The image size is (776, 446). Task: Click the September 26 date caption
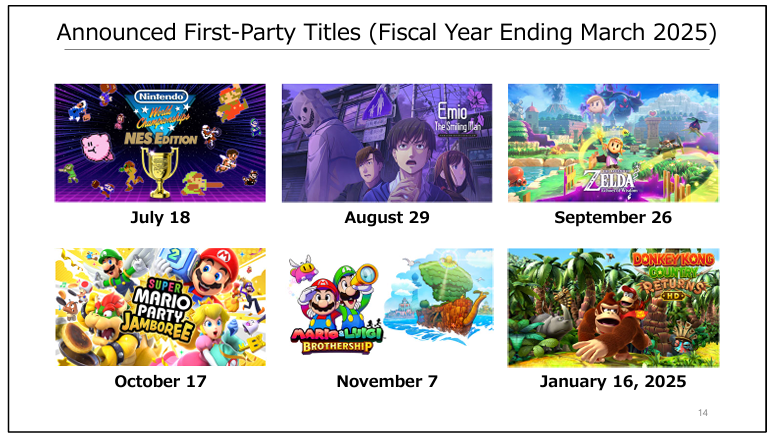[613, 217]
